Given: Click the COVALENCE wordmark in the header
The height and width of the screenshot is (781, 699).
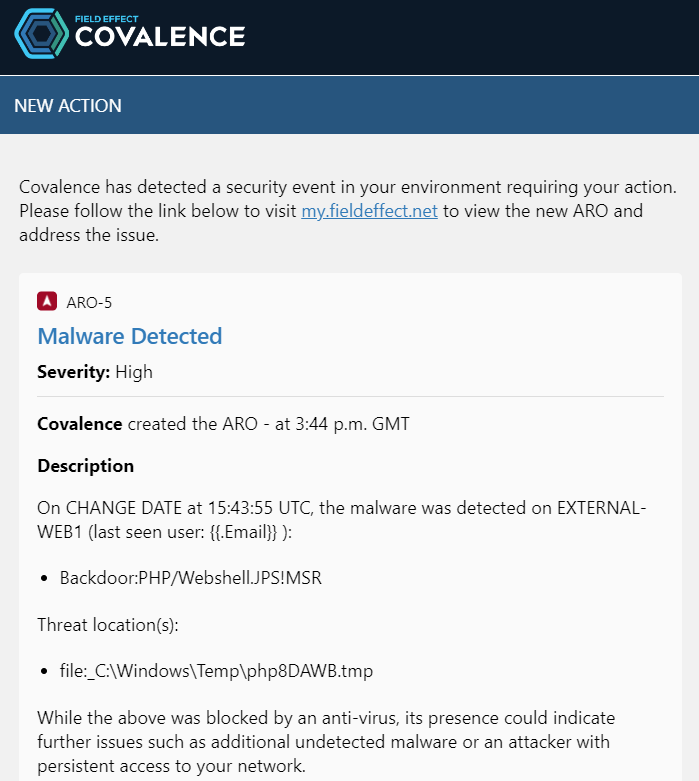Looking at the screenshot, I should tap(160, 37).
